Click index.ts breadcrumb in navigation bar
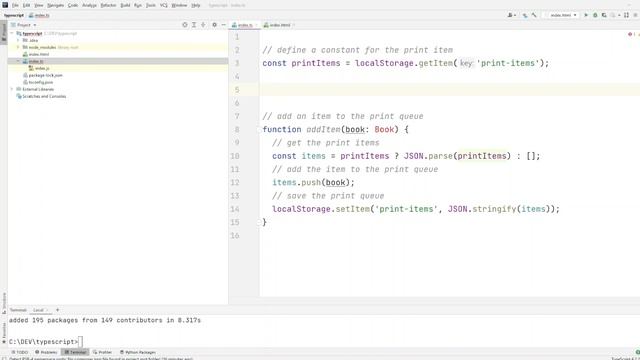 coord(40,15)
